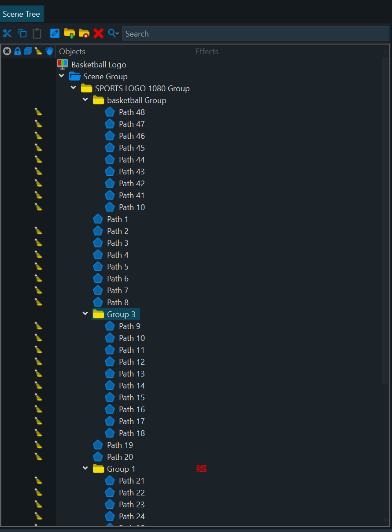Click the Copy icon in toolbar
Viewport: 392px width, 532px height.
[x=22, y=33]
